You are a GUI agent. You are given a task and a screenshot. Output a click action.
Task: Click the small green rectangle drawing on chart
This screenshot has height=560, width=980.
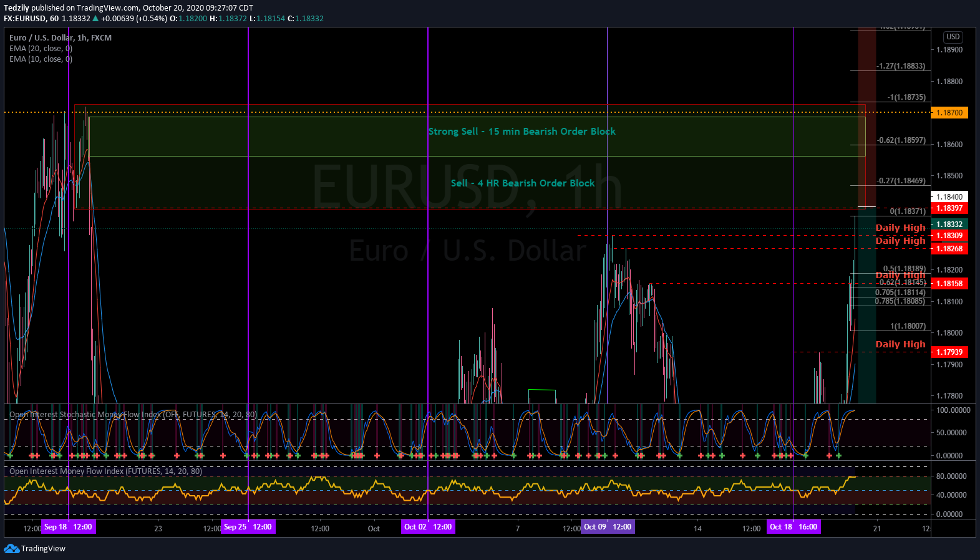point(541,396)
